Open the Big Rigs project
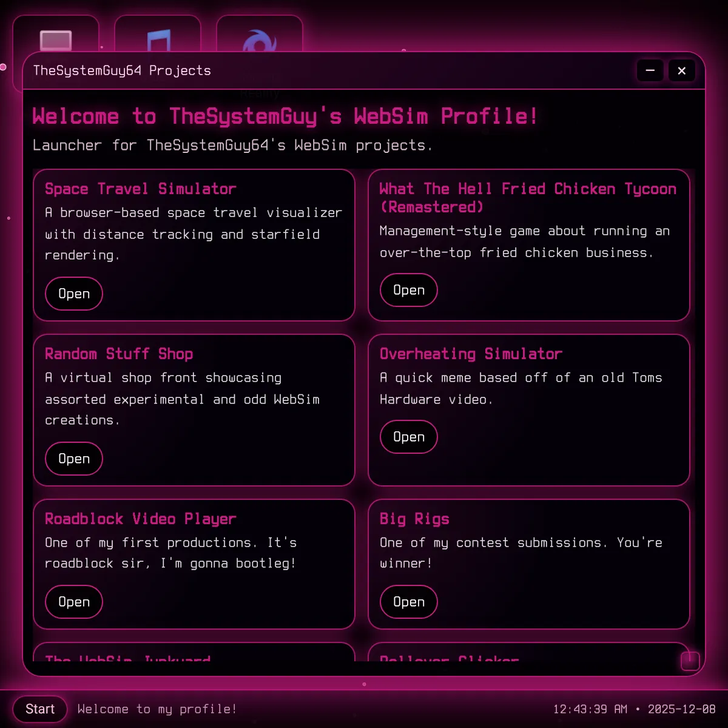Screen dimensions: 728x728 point(408,602)
